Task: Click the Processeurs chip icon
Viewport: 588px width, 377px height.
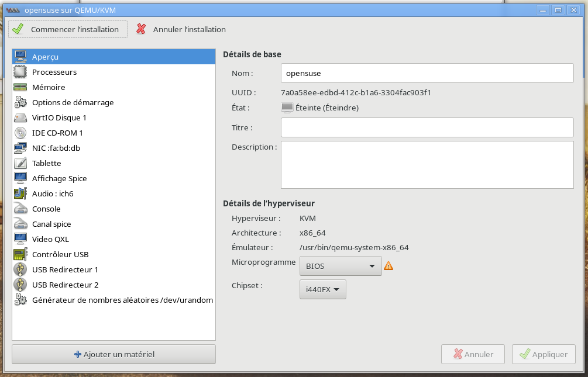Action: click(x=20, y=72)
